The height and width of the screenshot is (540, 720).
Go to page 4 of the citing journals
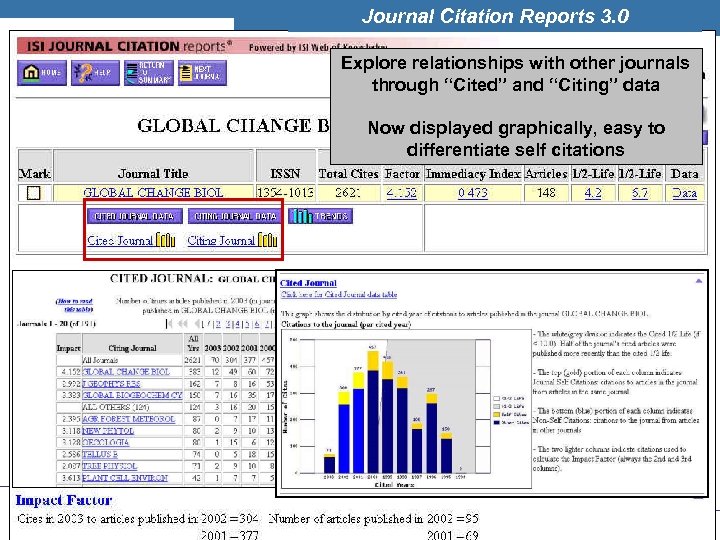tap(237, 324)
